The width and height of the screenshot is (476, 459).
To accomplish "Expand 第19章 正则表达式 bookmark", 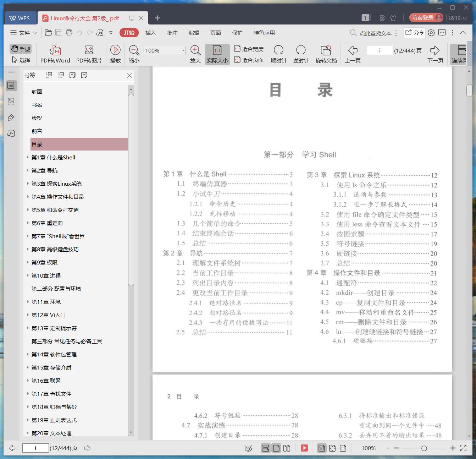I will click(x=28, y=420).
